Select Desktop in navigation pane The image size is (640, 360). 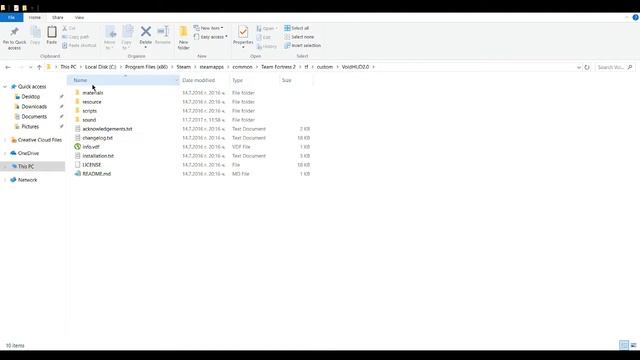(x=31, y=97)
